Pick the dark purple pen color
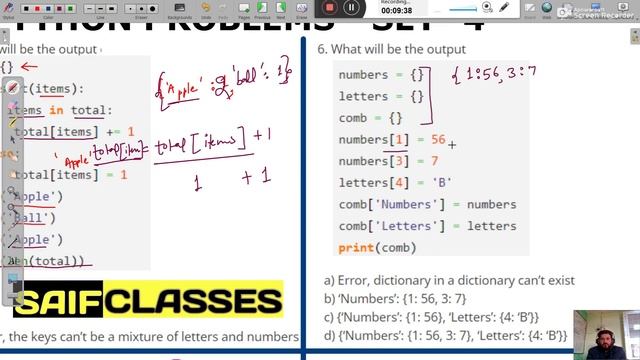Image resolution: width=640 pixels, height=360 pixels. click(x=59, y=8)
